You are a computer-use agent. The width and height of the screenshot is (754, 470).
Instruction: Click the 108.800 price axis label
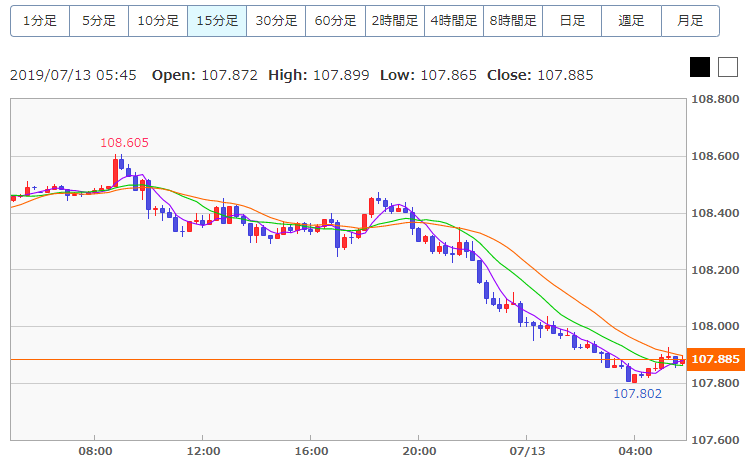[715, 100]
